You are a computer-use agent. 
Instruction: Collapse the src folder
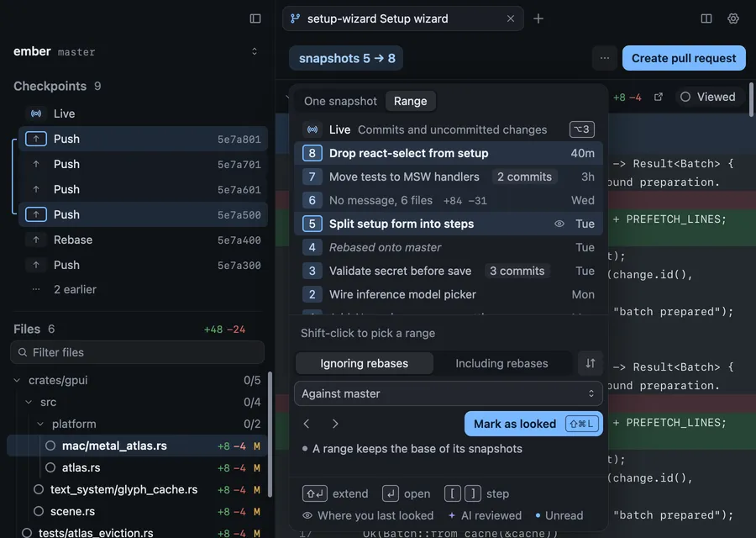tap(29, 402)
